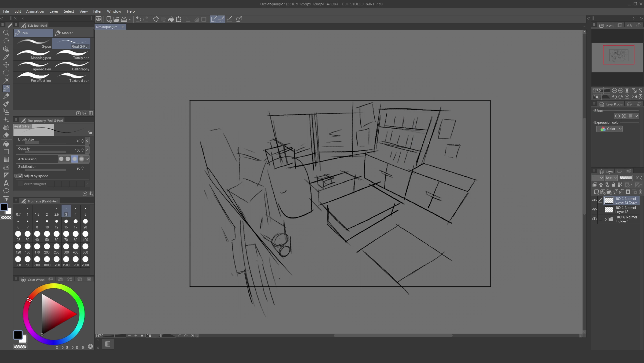Hide the Layer 12 Copy layer
Viewport: 644px width, 363px height.
click(x=595, y=200)
